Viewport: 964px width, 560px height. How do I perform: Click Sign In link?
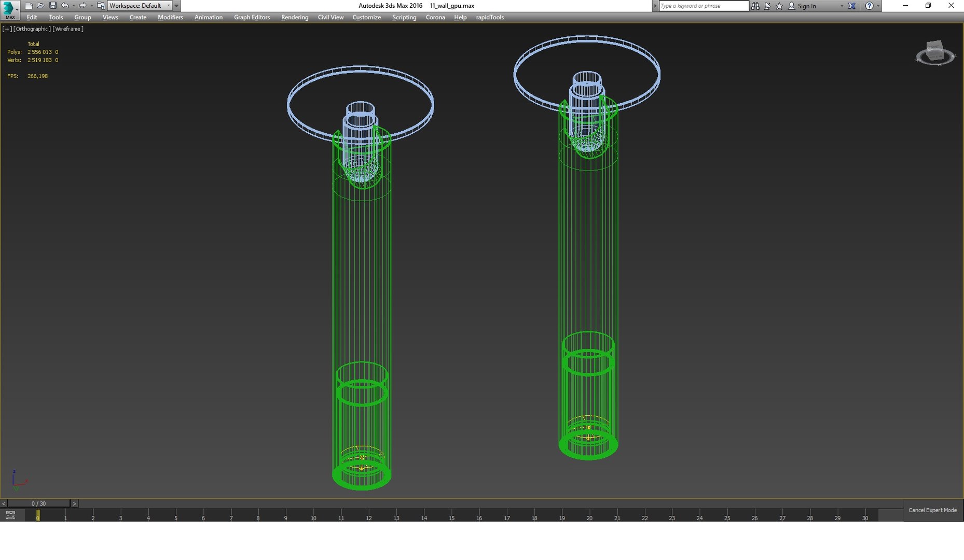pos(806,6)
